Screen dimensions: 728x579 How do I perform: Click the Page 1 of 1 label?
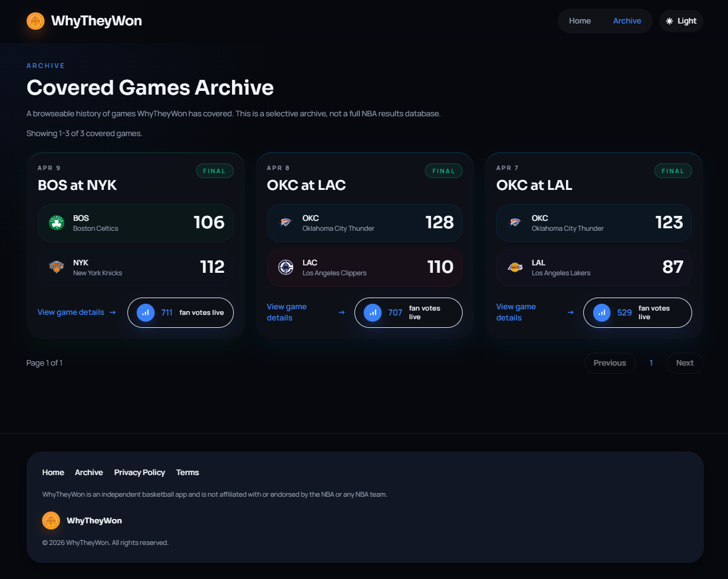[x=45, y=363]
